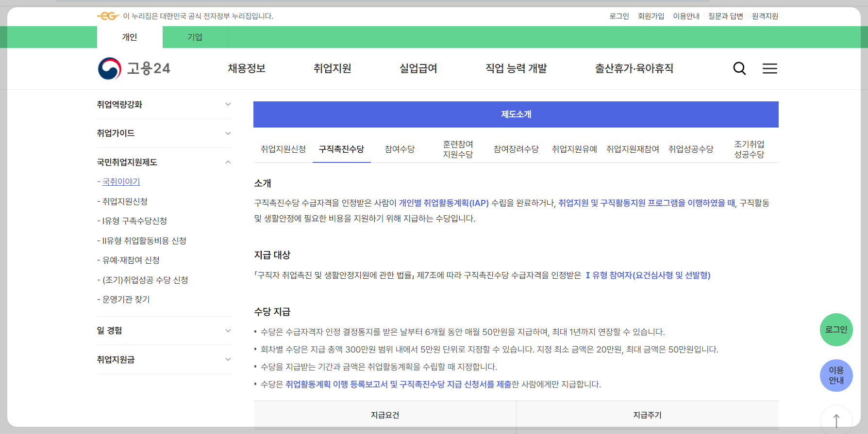Click the 지급 대상 section heading
The image size is (868, 434).
pyautogui.click(x=272, y=255)
